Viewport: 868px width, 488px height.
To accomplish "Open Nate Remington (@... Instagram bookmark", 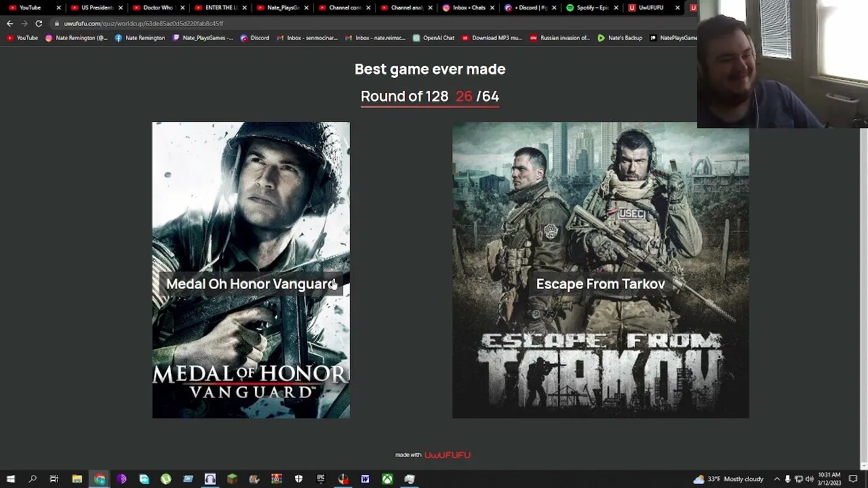I will 76,38.
